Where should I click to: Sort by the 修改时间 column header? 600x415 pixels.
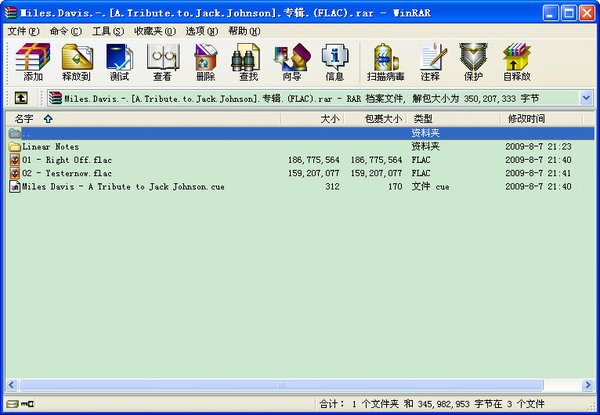(x=541, y=119)
